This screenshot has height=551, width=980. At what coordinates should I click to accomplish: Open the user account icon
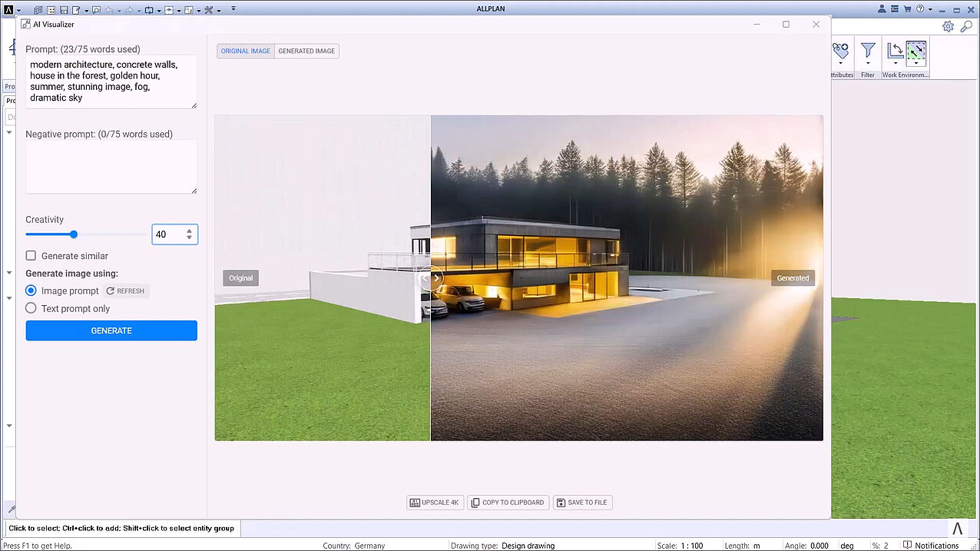(x=882, y=9)
